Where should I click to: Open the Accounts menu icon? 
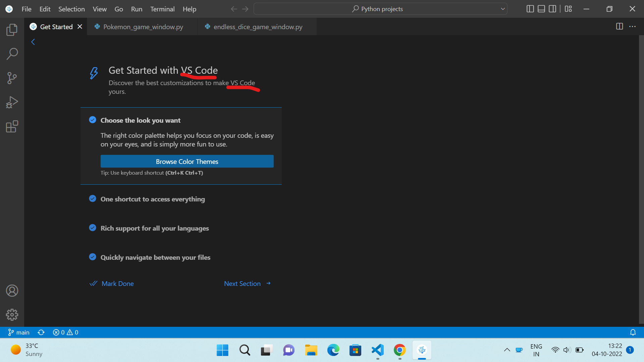click(x=12, y=291)
